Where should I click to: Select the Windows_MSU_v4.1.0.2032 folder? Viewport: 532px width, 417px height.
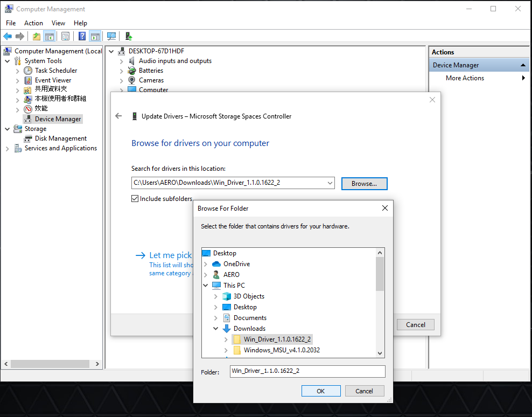coord(281,350)
